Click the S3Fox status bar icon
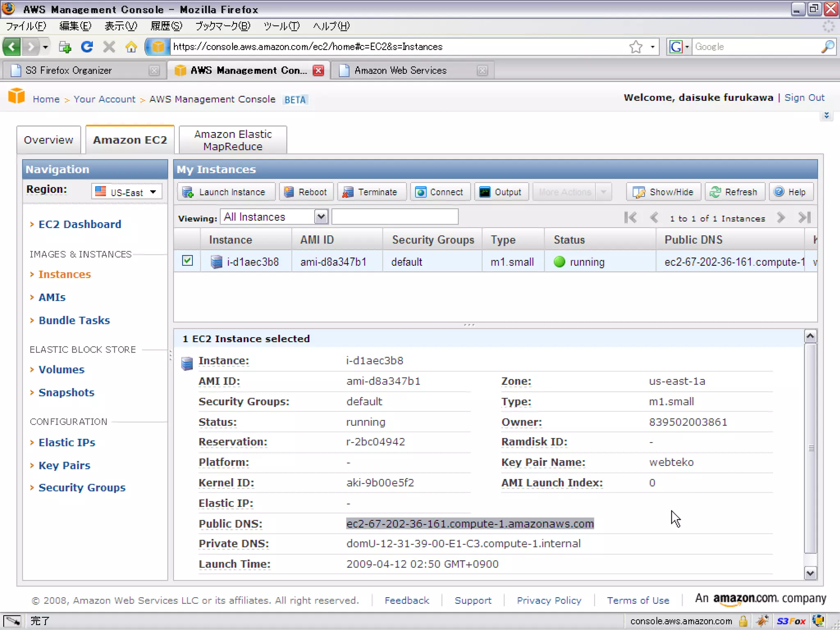Screen dimensions: 840x630 791,621
